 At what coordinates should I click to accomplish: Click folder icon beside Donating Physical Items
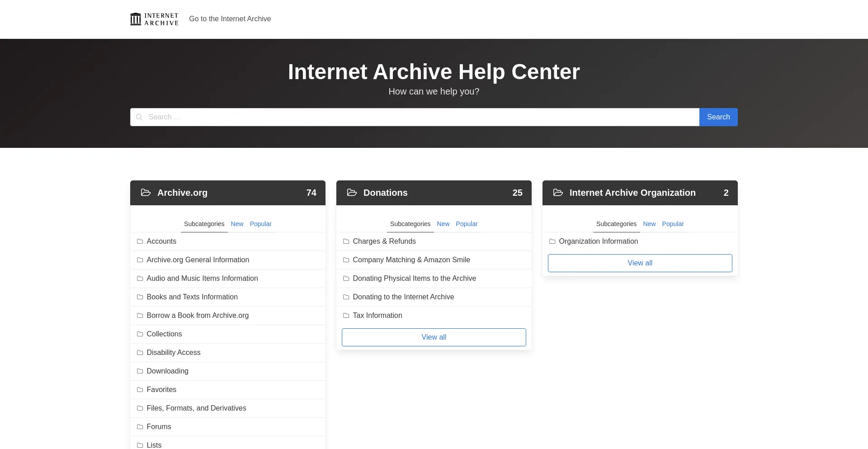pos(346,279)
